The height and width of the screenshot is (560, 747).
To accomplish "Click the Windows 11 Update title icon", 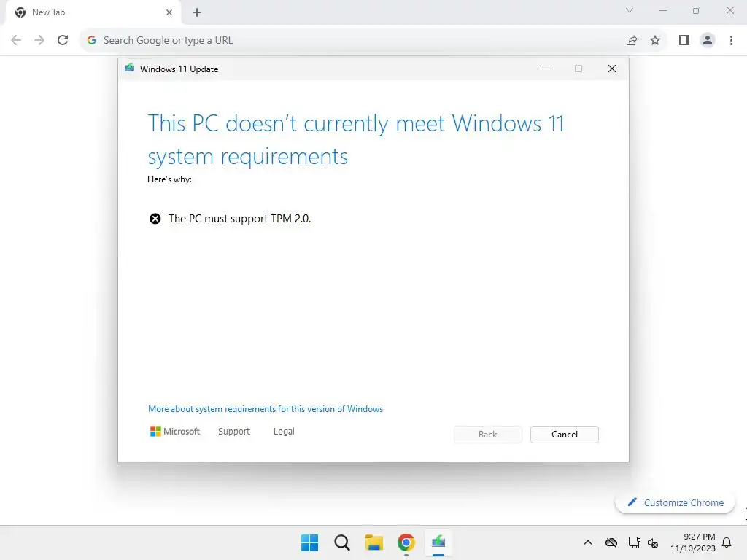I will pyautogui.click(x=130, y=68).
